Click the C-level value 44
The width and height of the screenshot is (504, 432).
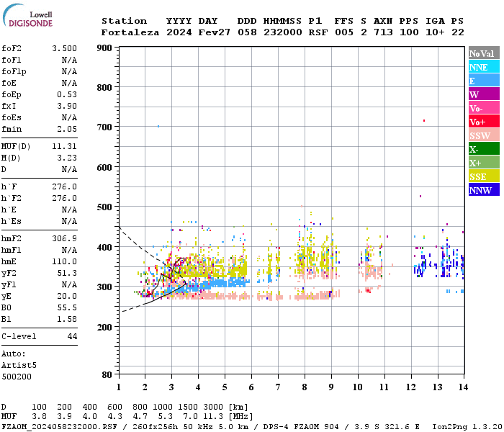(72, 336)
